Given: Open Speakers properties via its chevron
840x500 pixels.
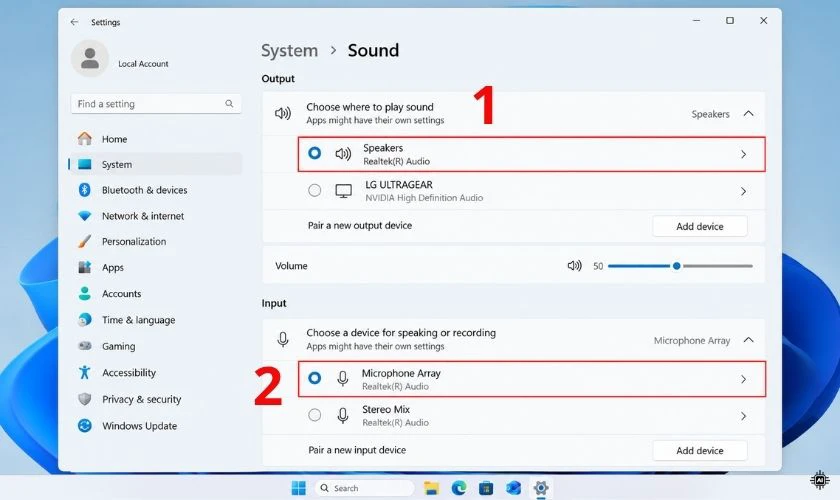Looking at the screenshot, I should tap(743, 154).
